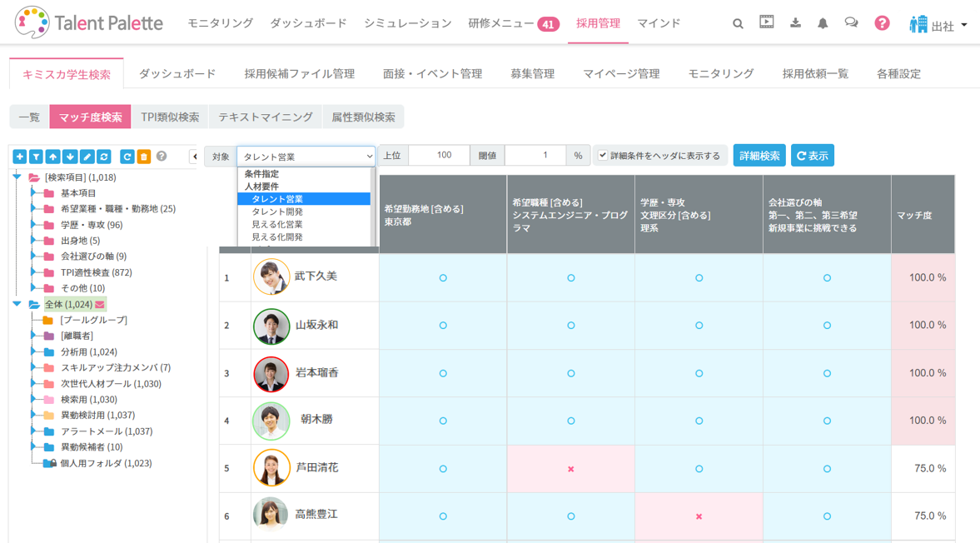Click the 上位 input field showing 100
Screen dimensions: 980x543
439,156
